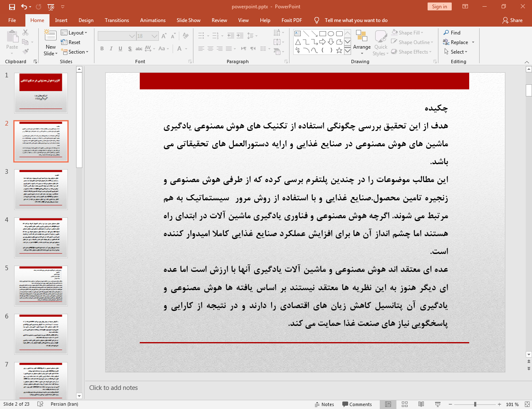Screen dimensions: 532x409
Task: Open the font size dropdown
Action: pos(154,36)
